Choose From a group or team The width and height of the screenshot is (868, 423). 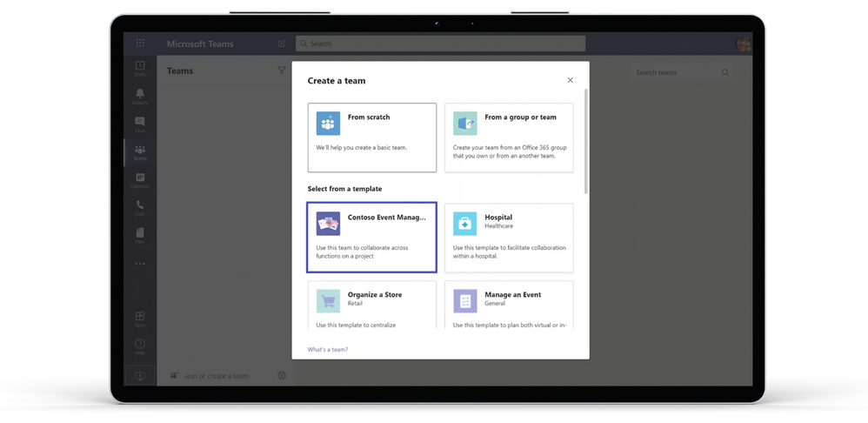pyautogui.click(x=509, y=138)
